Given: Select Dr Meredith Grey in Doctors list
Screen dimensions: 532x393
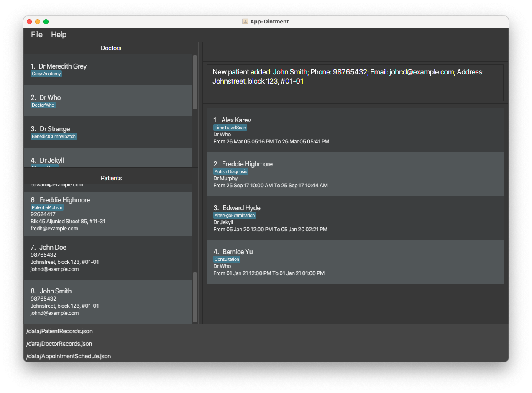Looking at the screenshot, I should pos(108,69).
